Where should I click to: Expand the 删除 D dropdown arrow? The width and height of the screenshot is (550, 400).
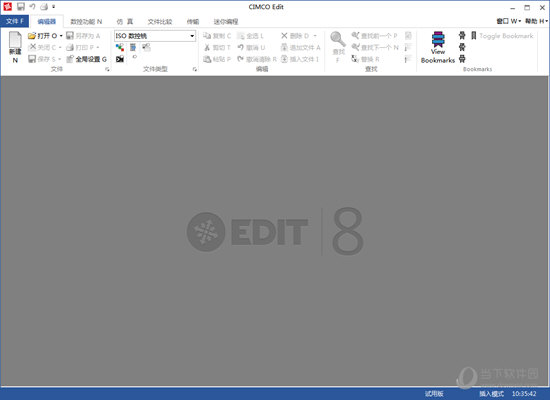[315, 36]
